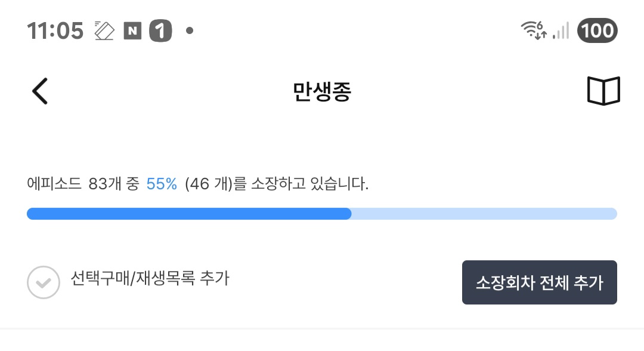The height and width of the screenshot is (351, 644).
Task: Tap the battery 100 indicator
Action: point(597,30)
